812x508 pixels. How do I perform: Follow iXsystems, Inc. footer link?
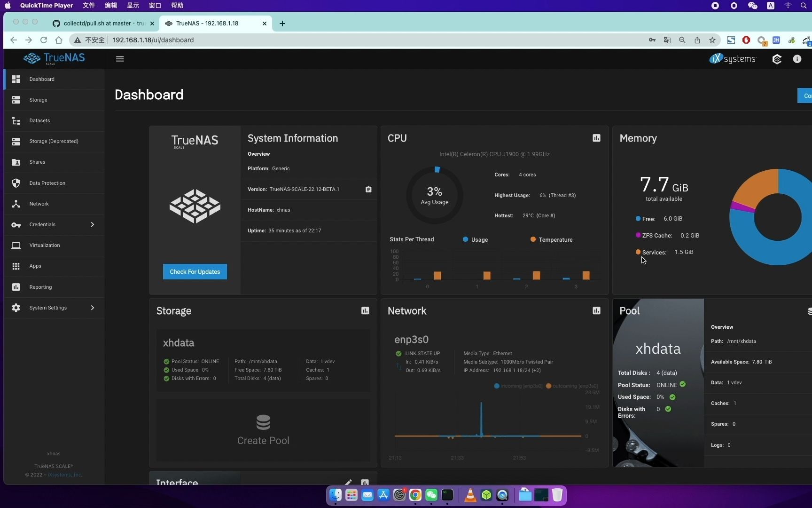point(65,475)
